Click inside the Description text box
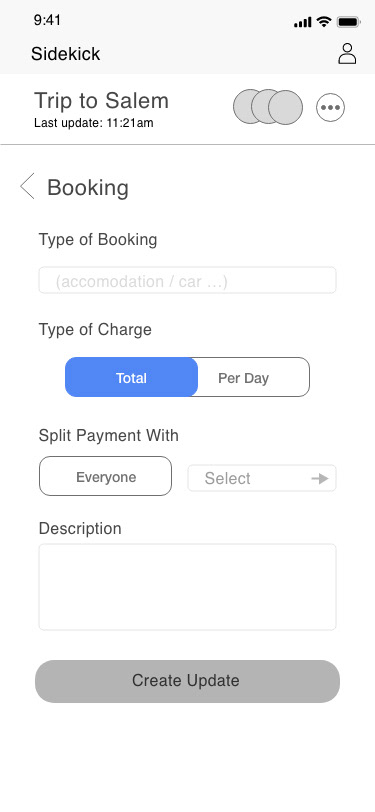 pyautogui.click(x=188, y=587)
